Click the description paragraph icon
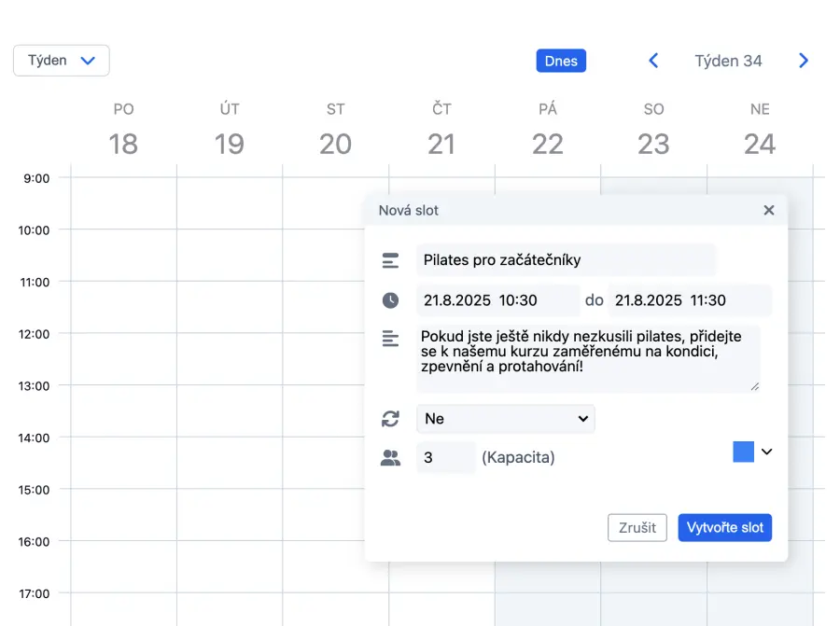This screenshot has width=840, height=626. pyautogui.click(x=390, y=339)
